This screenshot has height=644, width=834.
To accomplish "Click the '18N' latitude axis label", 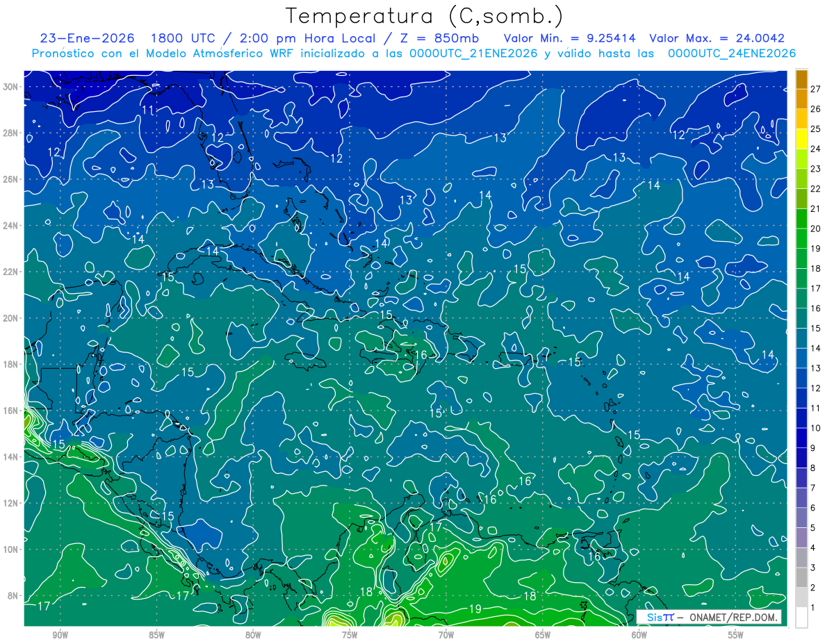I will [12, 364].
